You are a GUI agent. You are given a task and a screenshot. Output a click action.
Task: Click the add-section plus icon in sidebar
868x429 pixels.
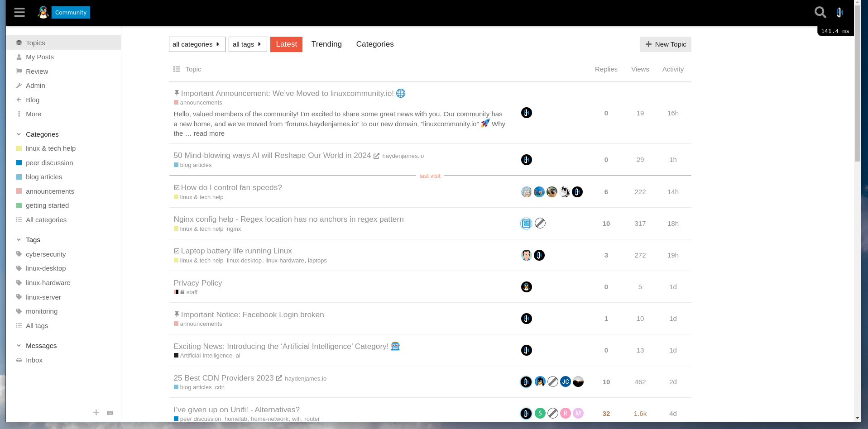(x=96, y=413)
